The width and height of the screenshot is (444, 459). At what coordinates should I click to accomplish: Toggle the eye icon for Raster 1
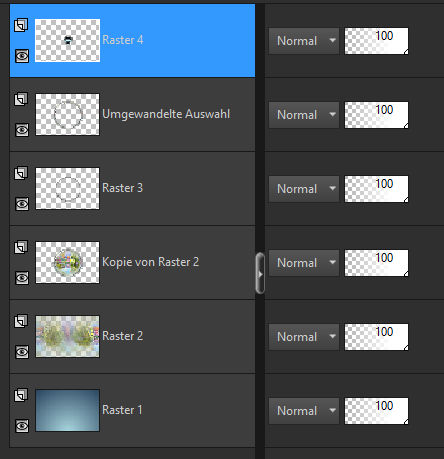pyautogui.click(x=22, y=426)
